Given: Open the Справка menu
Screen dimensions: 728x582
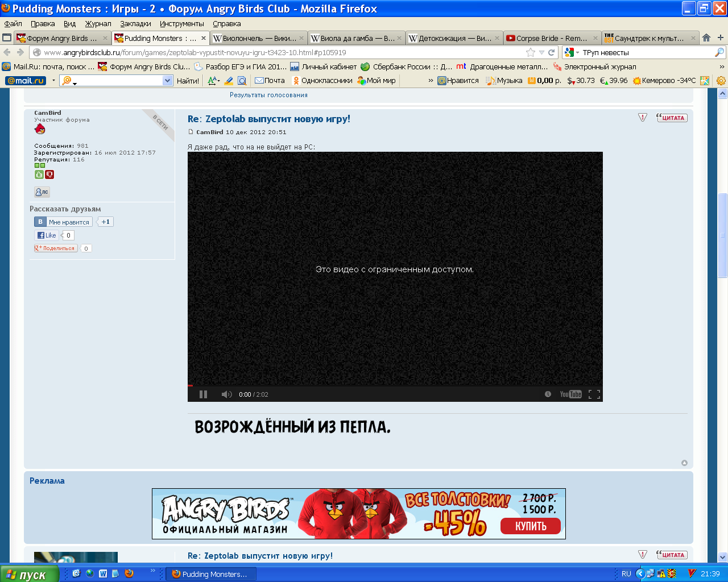Looking at the screenshot, I should (227, 24).
